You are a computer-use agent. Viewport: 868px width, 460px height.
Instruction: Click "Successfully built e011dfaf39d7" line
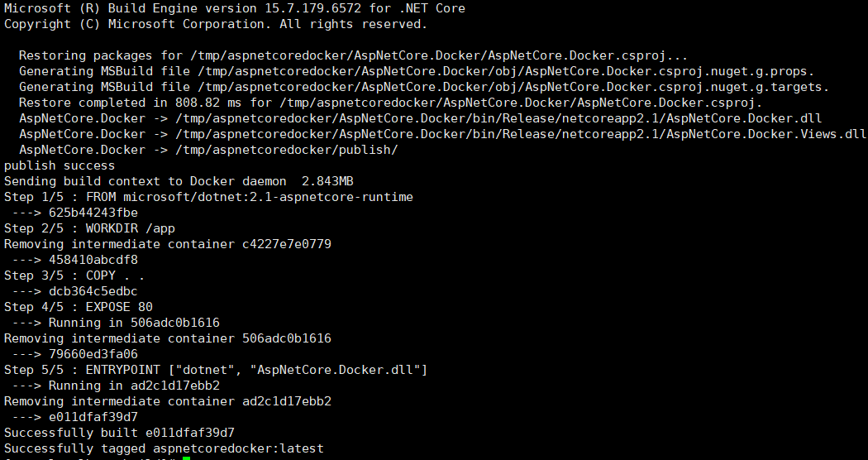click(119, 433)
